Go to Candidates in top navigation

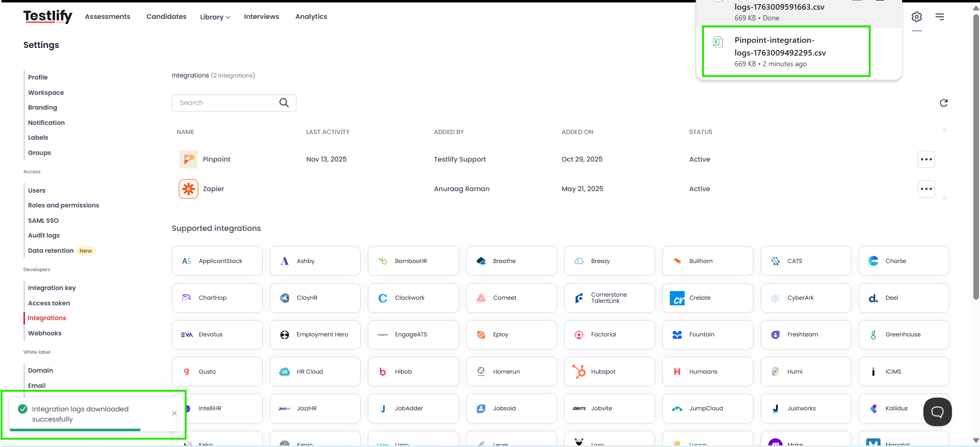[166, 17]
